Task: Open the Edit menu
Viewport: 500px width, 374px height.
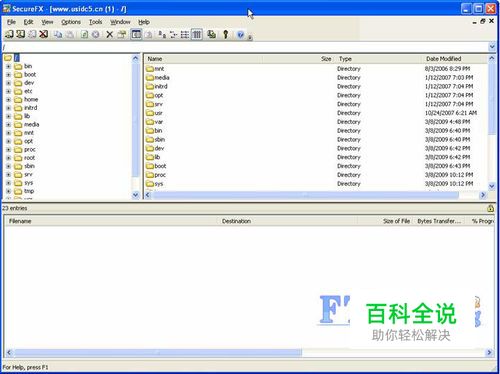Action: coord(28,22)
